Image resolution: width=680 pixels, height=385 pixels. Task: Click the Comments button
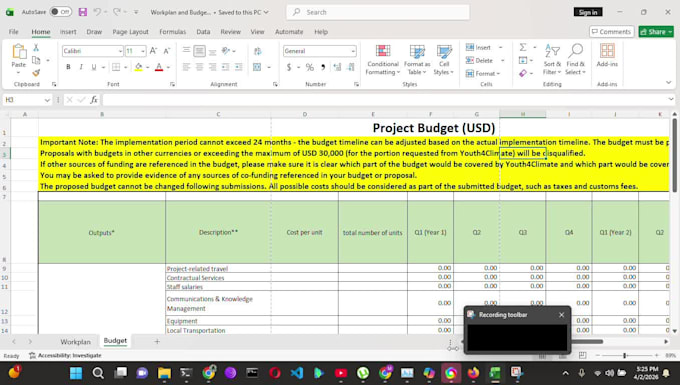pyautogui.click(x=611, y=32)
